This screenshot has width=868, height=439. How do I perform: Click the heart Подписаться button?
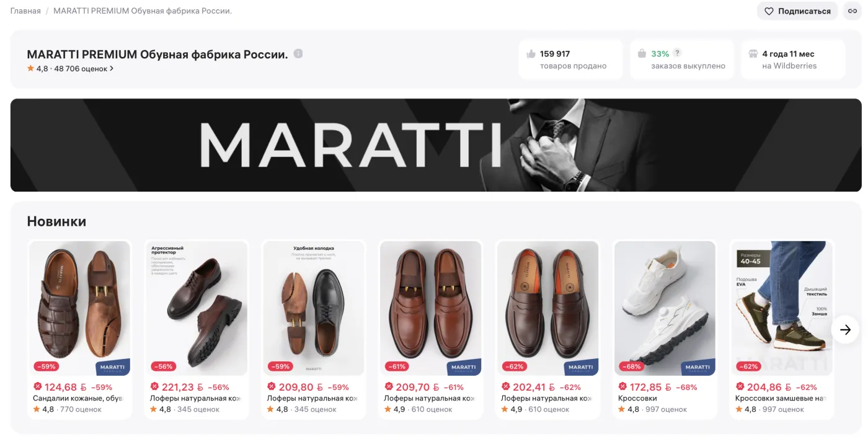797,11
